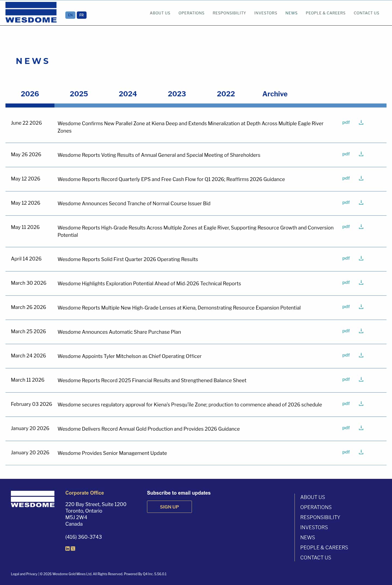
Task: Open Contact Us in the top navigation
Action: (366, 13)
